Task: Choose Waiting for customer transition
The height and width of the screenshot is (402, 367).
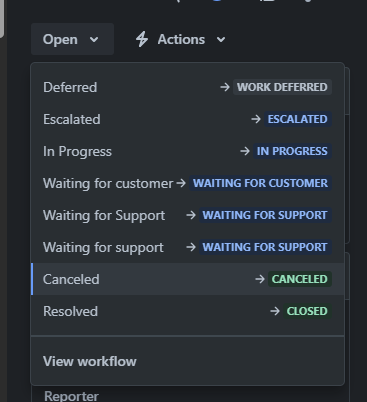Action: click(188, 183)
